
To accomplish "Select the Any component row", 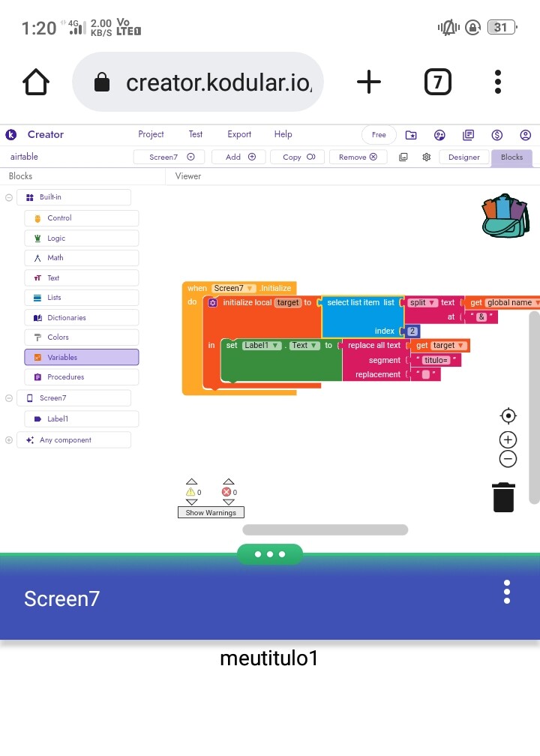I will [73, 440].
